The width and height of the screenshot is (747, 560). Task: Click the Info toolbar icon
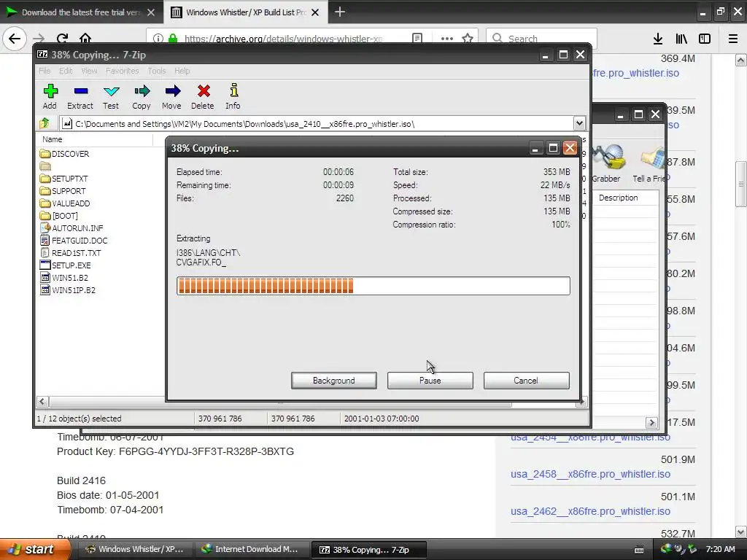point(233,97)
